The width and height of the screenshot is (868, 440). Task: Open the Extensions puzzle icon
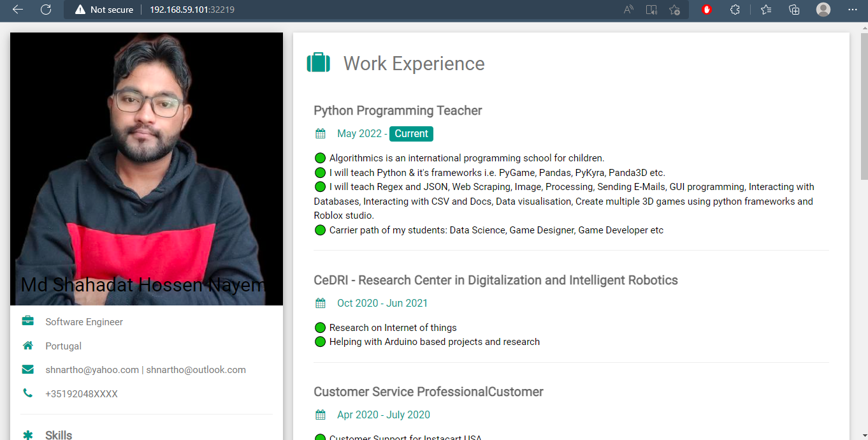tap(735, 10)
